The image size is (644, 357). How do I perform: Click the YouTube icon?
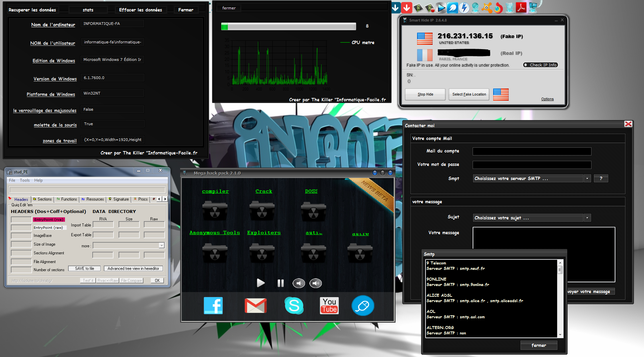[329, 306]
